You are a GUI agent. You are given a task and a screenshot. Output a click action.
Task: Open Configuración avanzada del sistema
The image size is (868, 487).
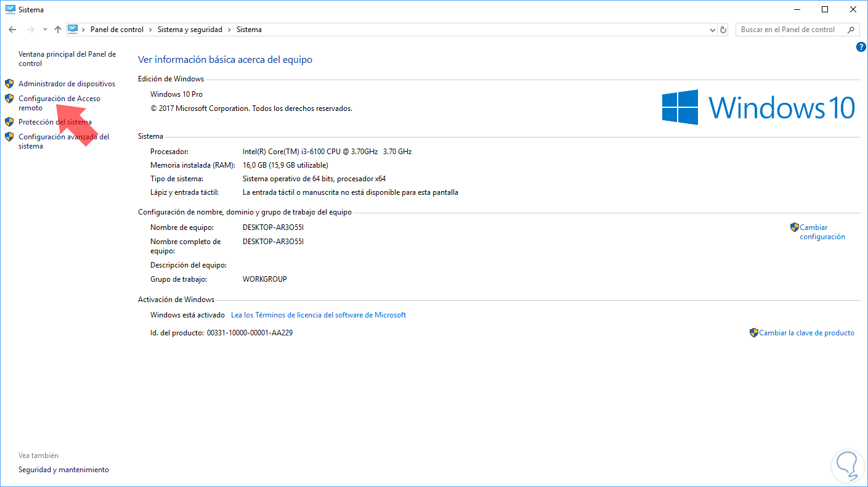[63, 141]
